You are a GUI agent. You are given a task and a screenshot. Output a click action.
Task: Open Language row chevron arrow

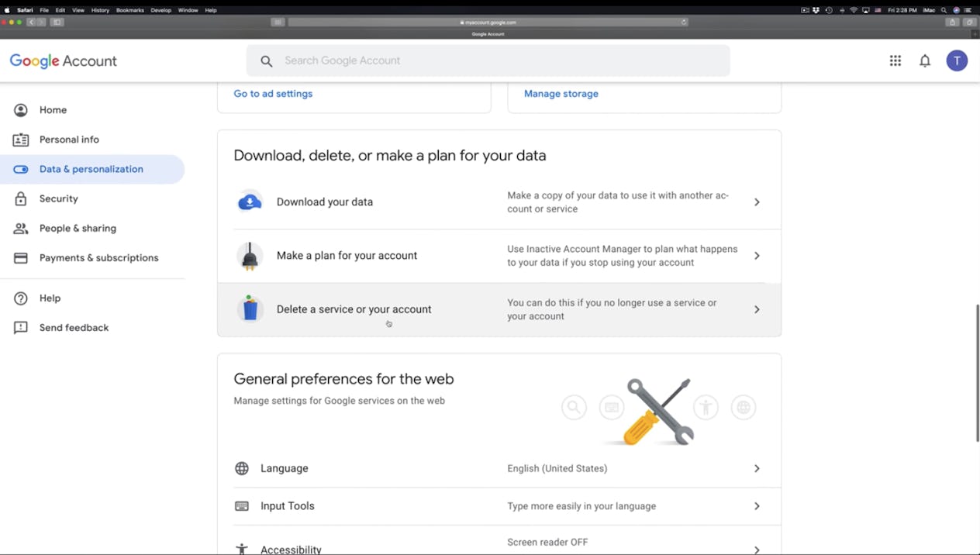(757, 468)
